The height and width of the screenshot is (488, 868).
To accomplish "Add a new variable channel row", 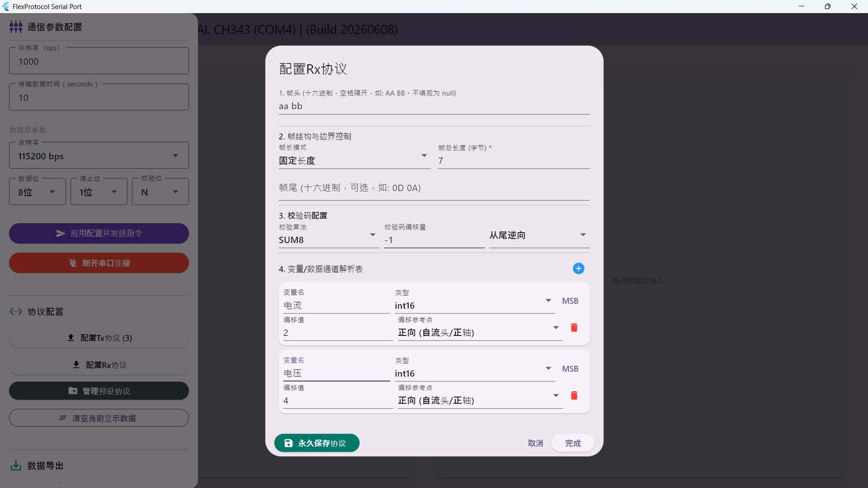I will point(578,268).
